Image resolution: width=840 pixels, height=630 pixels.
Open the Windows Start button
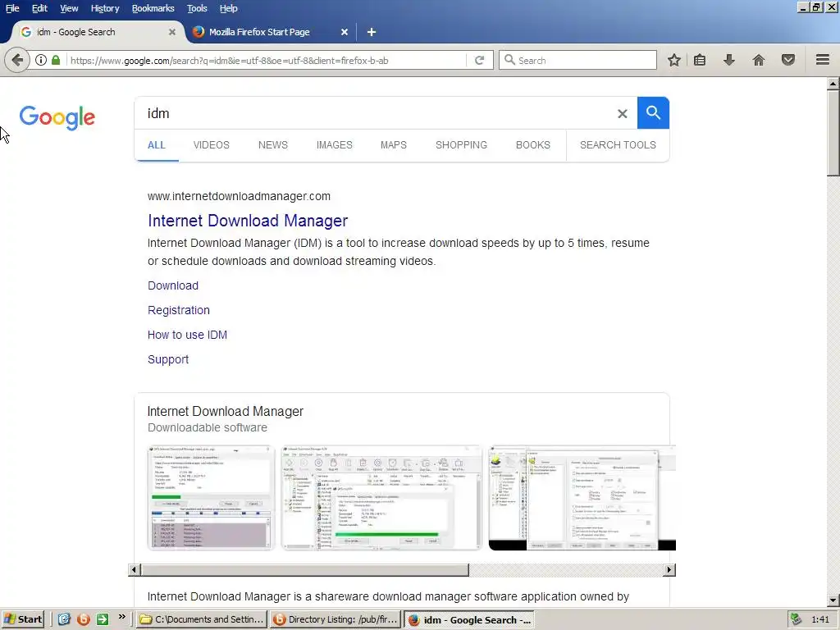pos(22,619)
